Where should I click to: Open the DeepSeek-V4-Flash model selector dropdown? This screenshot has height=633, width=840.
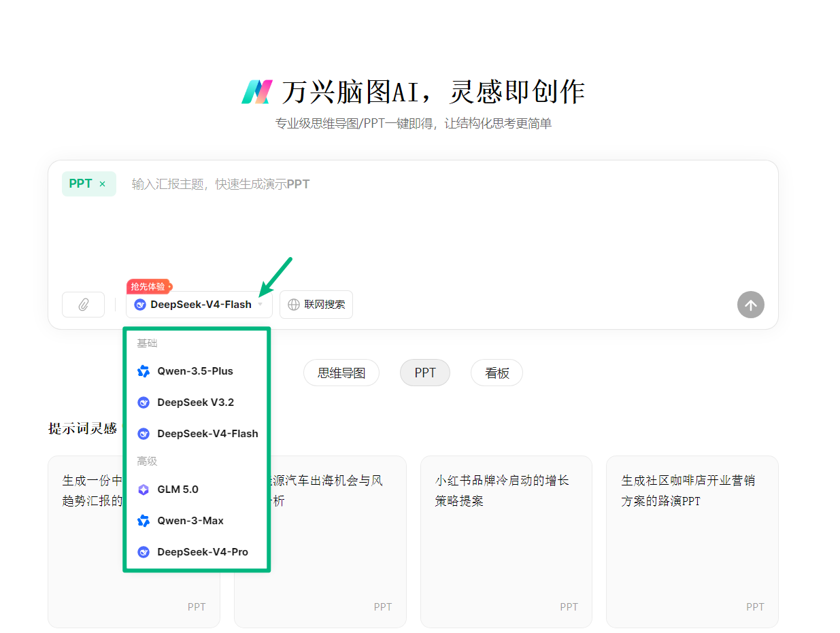199,305
